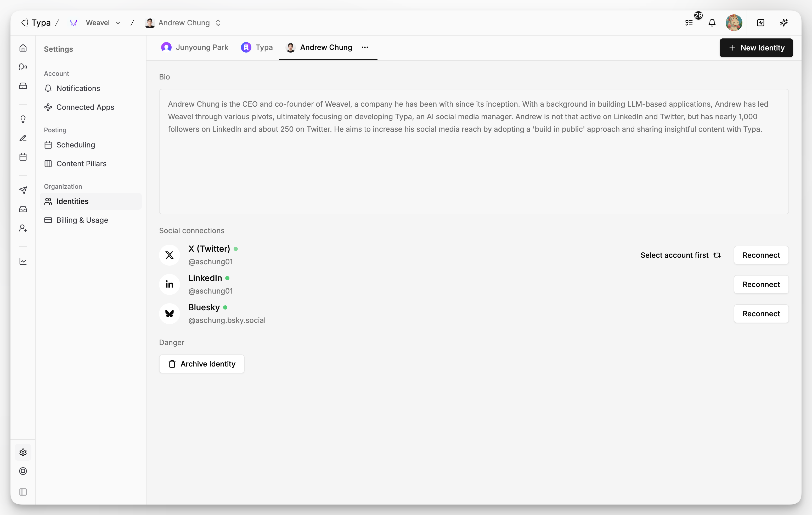Click the Bio section label

pyautogui.click(x=165, y=77)
